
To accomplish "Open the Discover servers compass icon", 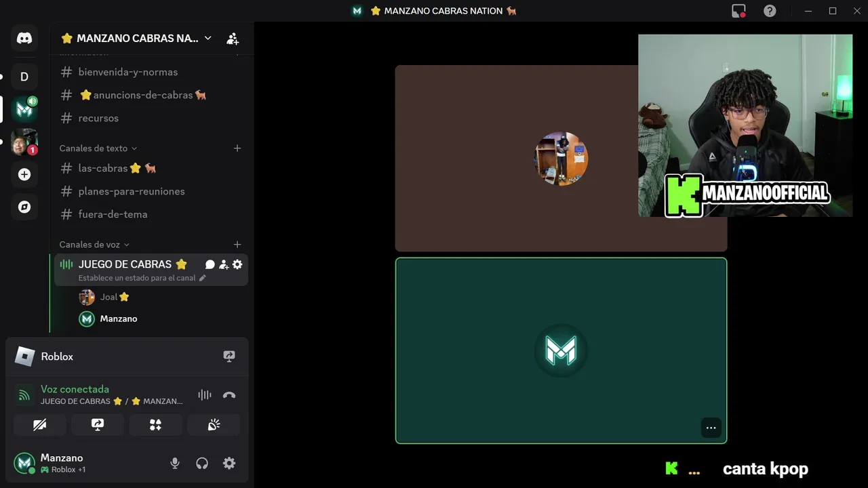I will 24,207.
